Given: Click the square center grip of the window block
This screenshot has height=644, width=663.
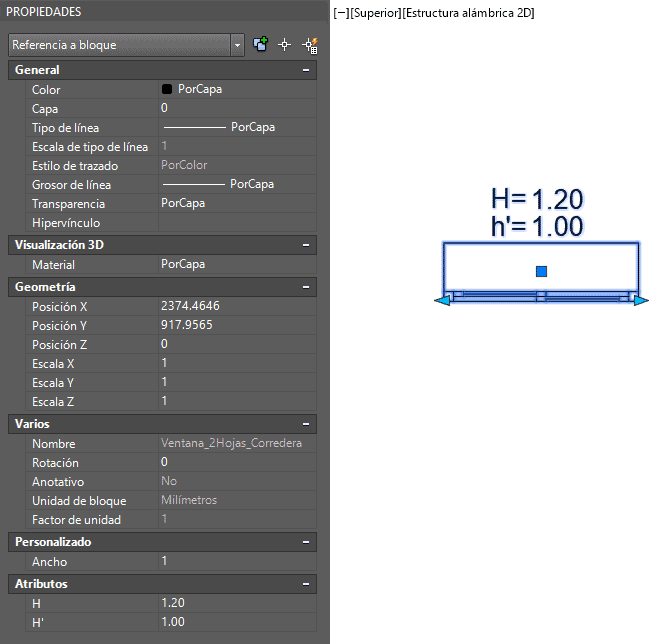Looking at the screenshot, I should tap(541, 271).
